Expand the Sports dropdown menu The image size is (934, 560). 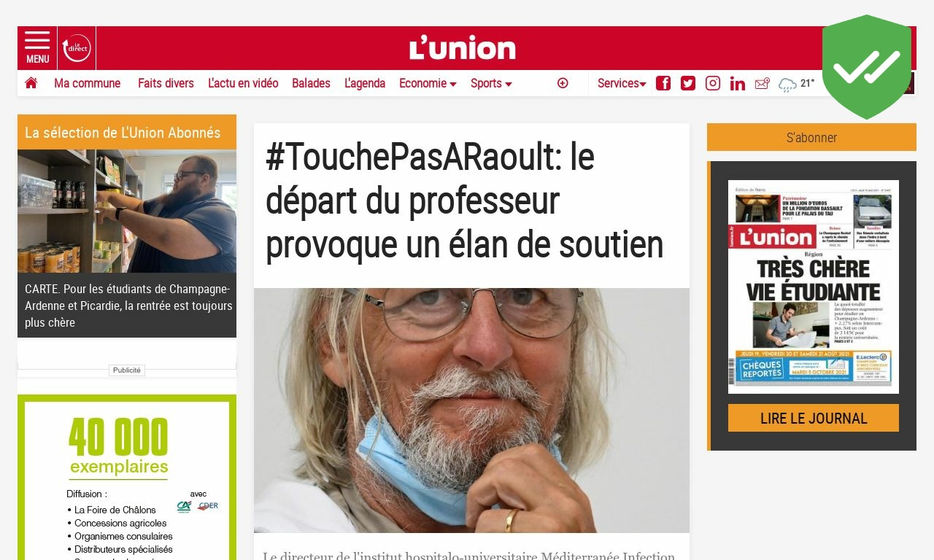coord(491,83)
